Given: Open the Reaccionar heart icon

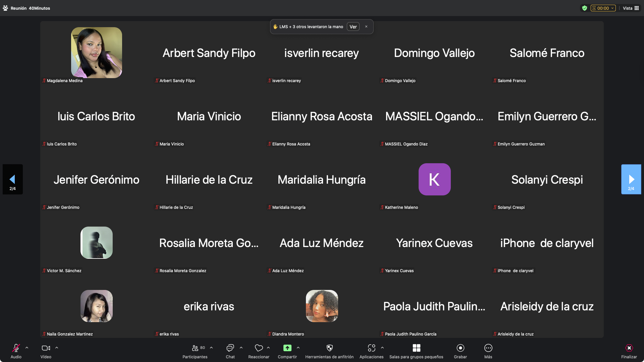Looking at the screenshot, I should coord(259,348).
